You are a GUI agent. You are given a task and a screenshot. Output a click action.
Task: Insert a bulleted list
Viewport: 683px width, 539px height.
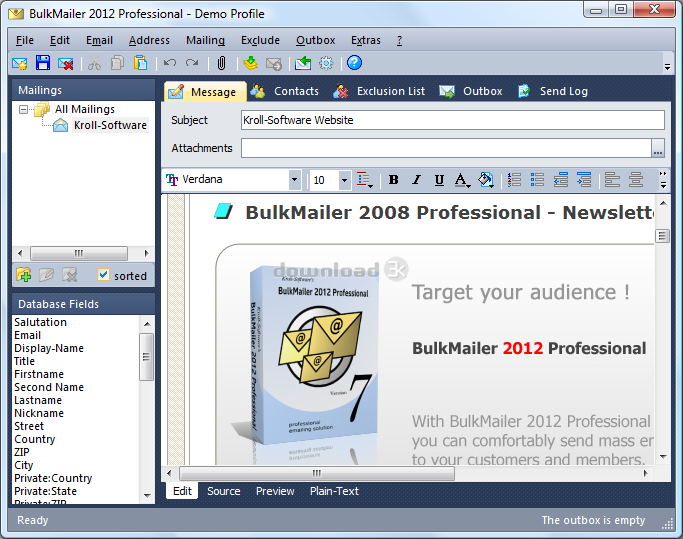point(538,180)
